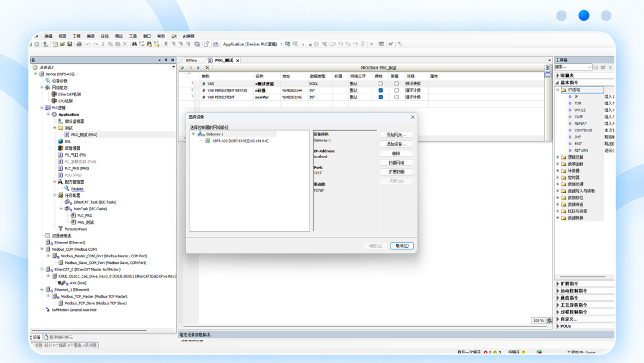644x363 pixels.
Task: Collapse the Gateway-1 node in the dialog
Action: (x=193, y=134)
